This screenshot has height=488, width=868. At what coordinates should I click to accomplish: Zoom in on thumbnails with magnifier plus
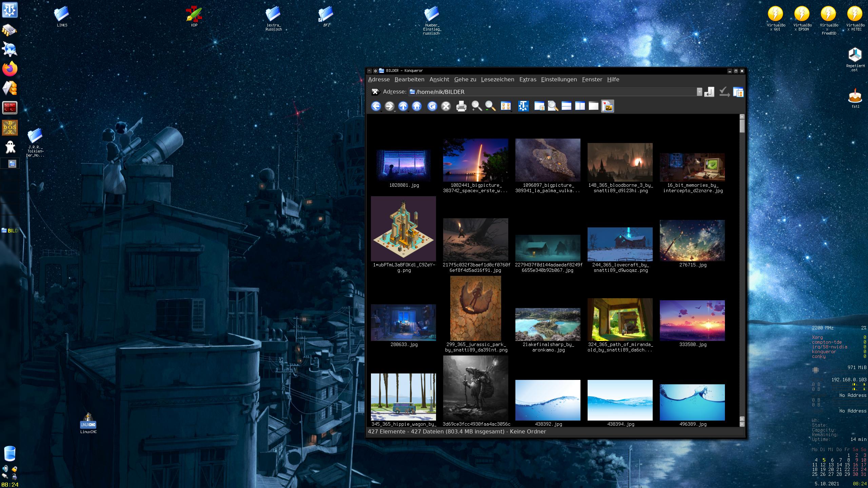476,106
